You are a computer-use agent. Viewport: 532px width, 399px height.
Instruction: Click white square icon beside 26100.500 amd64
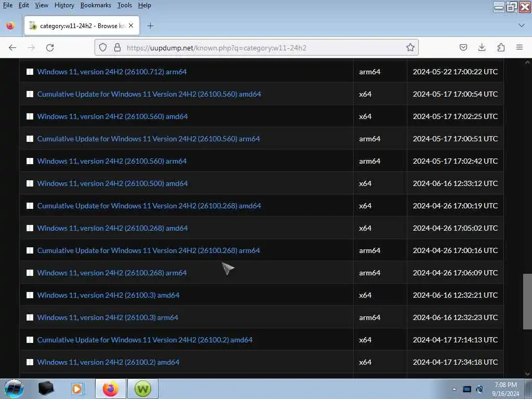click(x=30, y=183)
